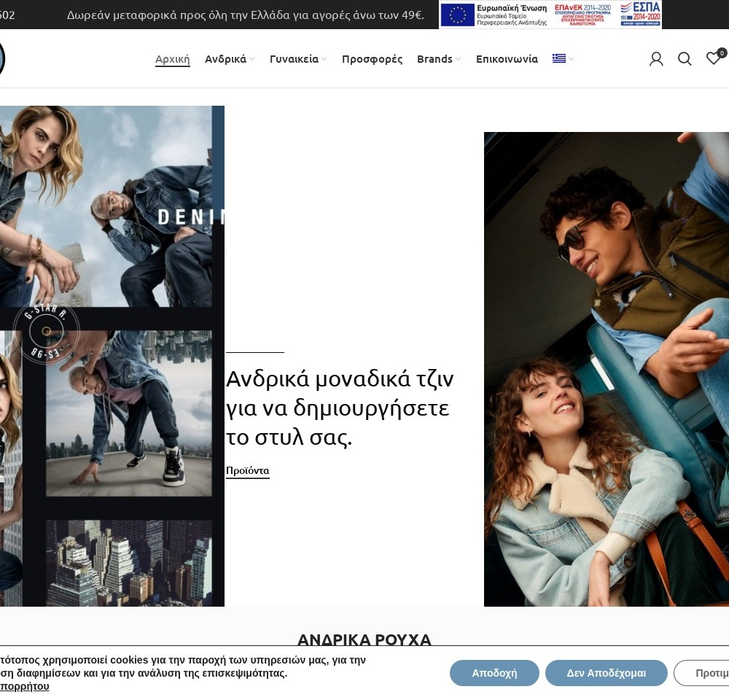This screenshot has width=729, height=700.
Task: Click the European Union flag logo
Action: tap(457, 15)
